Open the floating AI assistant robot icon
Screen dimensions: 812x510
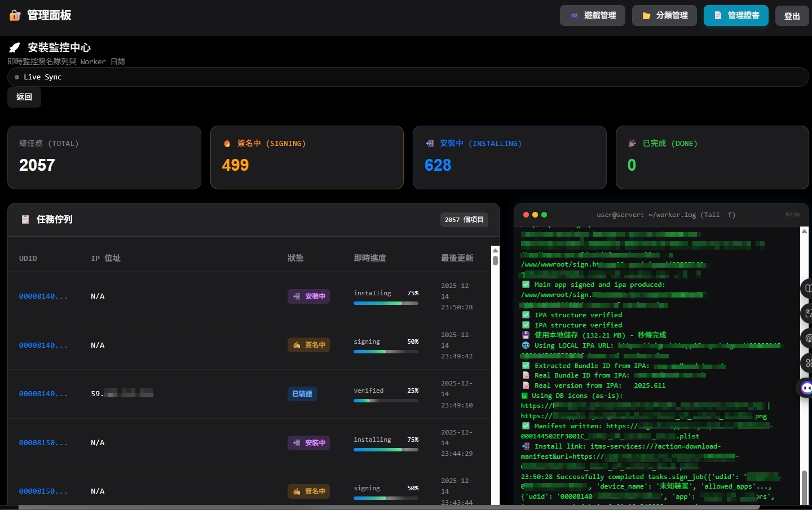click(806, 388)
